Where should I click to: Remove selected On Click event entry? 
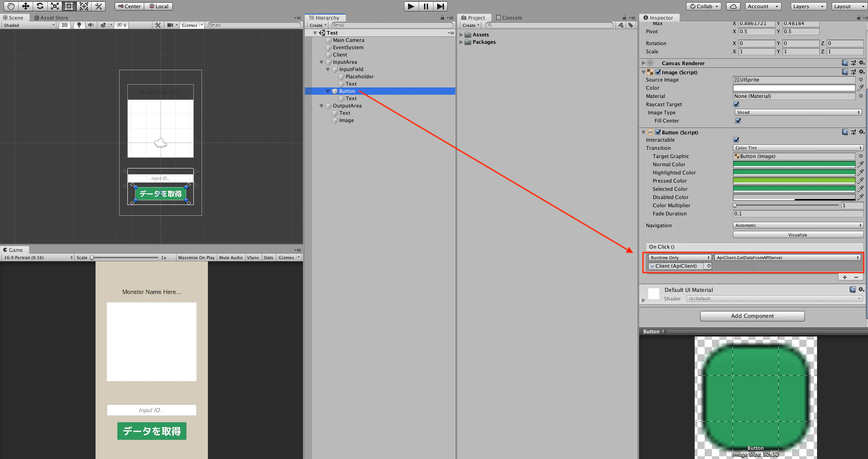click(856, 277)
